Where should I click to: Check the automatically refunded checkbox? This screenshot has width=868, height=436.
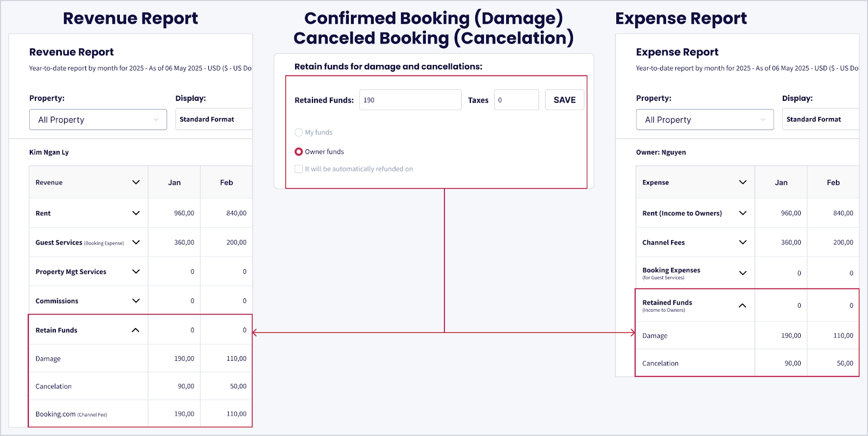(299, 169)
